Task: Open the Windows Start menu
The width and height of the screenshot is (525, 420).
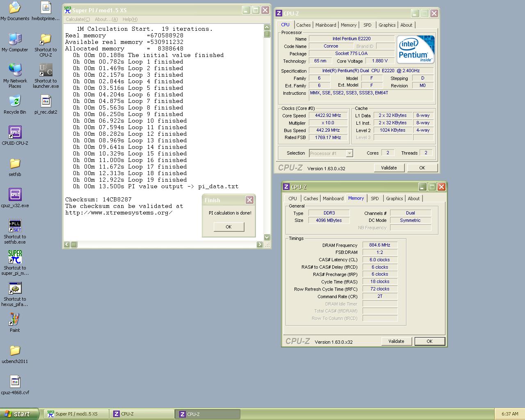Action: coord(20,414)
